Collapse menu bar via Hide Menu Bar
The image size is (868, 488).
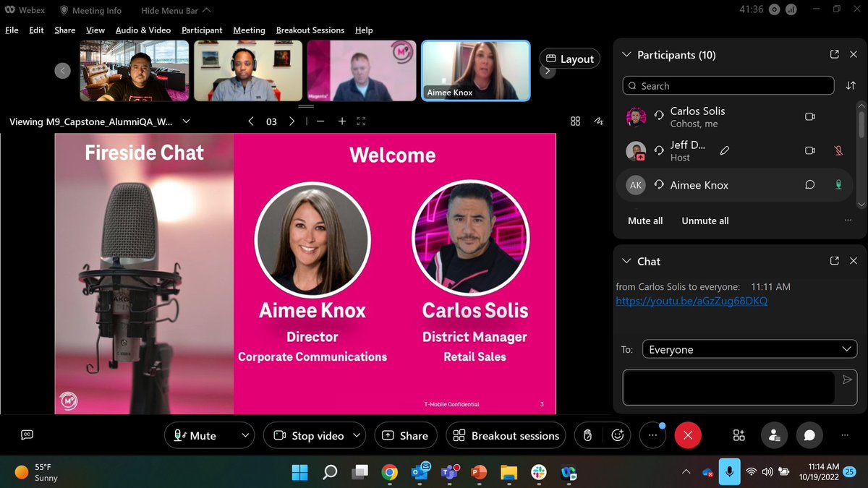[x=176, y=10]
